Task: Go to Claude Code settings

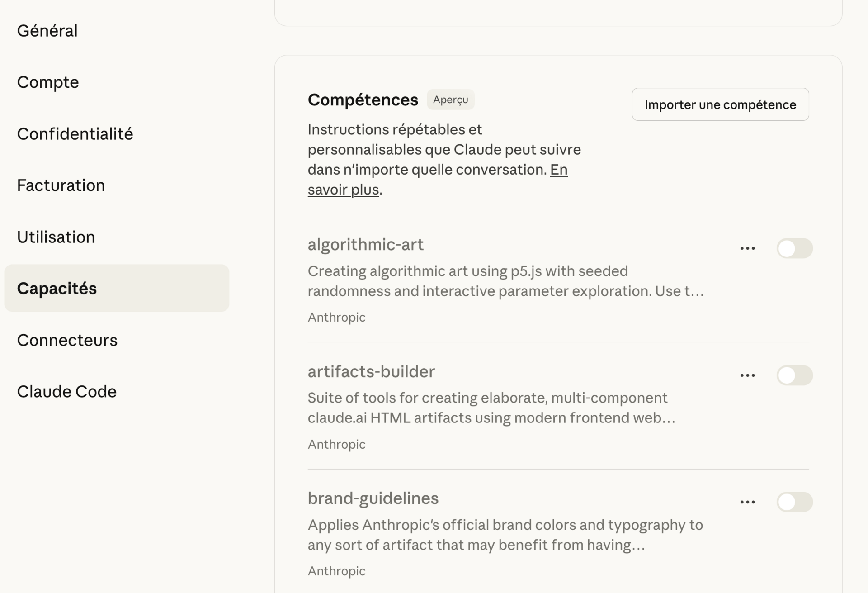Action: pyautogui.click(x=67, y=392)
